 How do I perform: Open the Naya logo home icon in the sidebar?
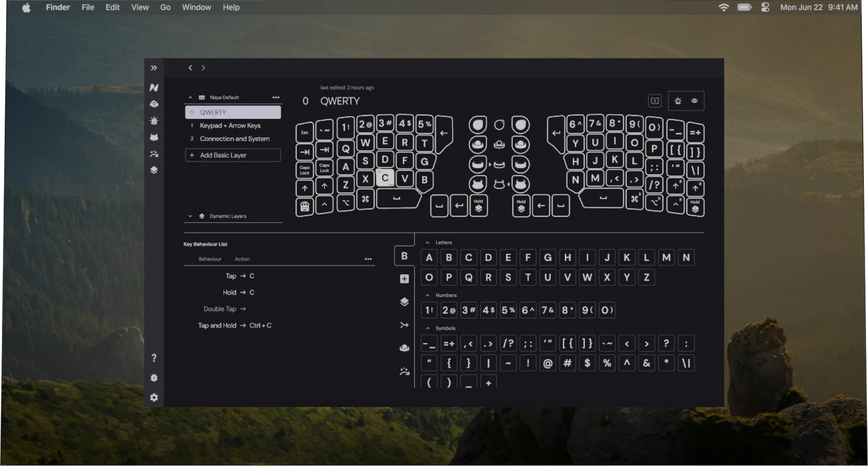pyautogui.click(x=154, y=87)
